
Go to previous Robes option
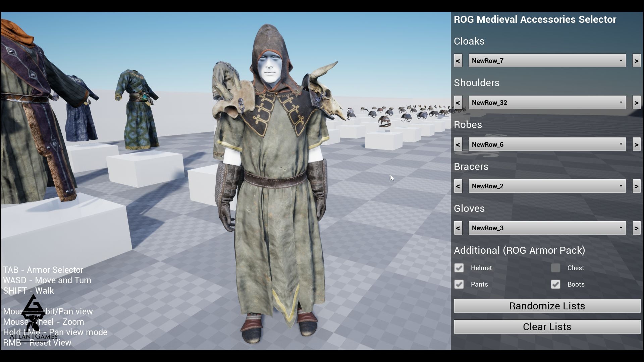[458, 144]
